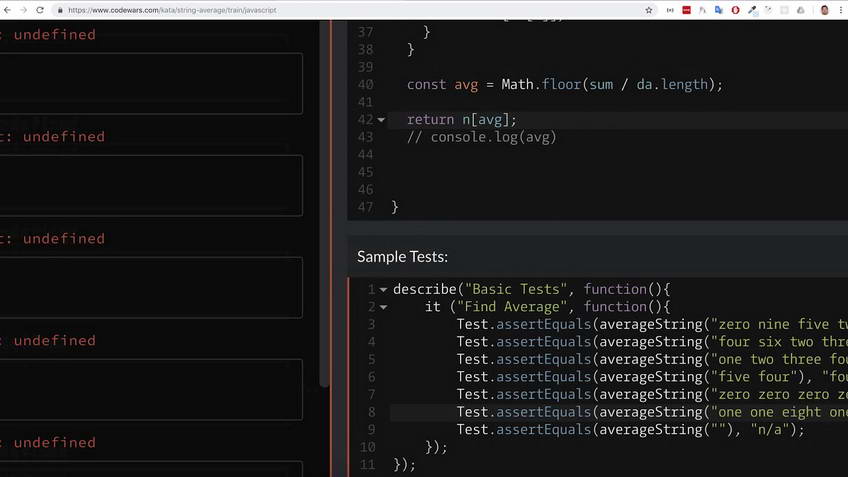Collapse code fold at line 42
The image size is (848, 477).
tap(381, 120)
